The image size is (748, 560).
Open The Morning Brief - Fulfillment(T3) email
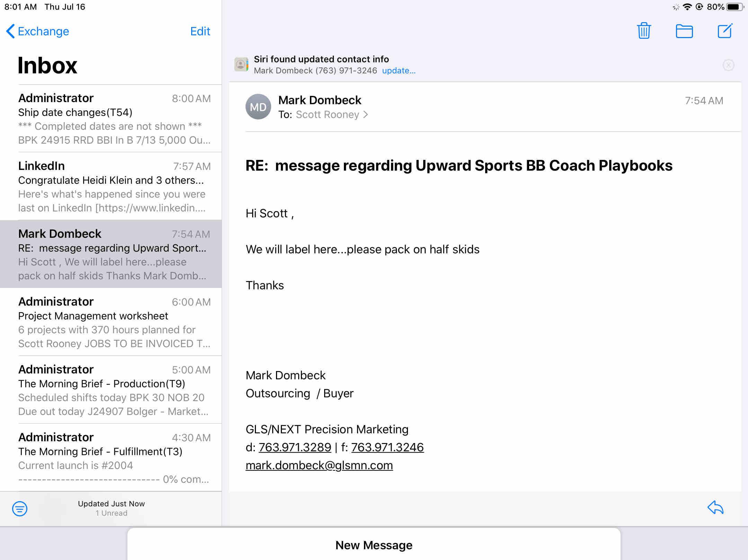114,458
